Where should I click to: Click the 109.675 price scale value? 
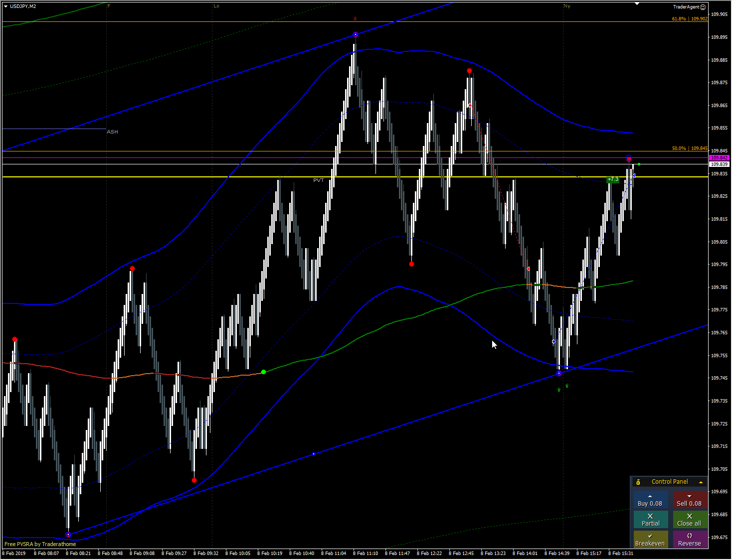pos(719,537)
